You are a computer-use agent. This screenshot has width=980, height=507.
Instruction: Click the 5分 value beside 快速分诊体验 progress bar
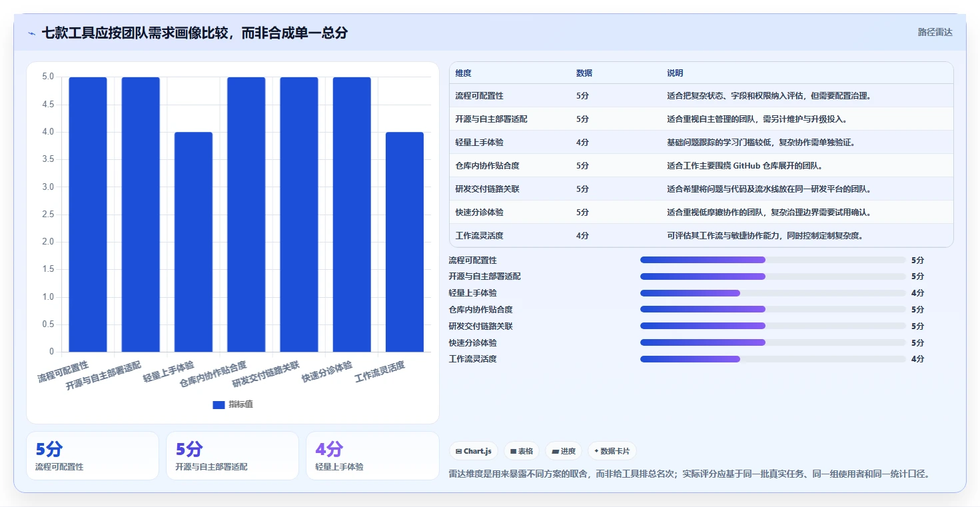[918, 343]
